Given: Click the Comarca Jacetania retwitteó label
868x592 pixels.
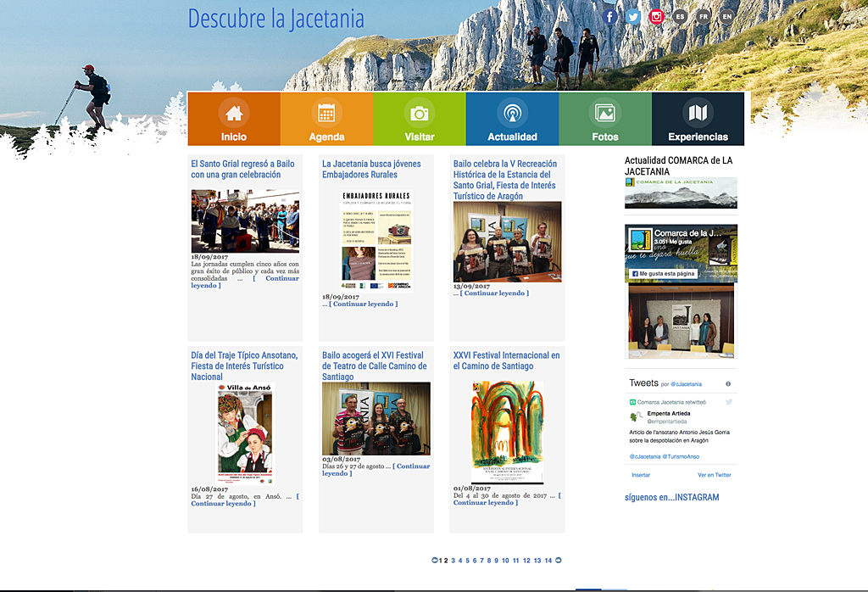Looking at the screenshot, I should (671, 402).
